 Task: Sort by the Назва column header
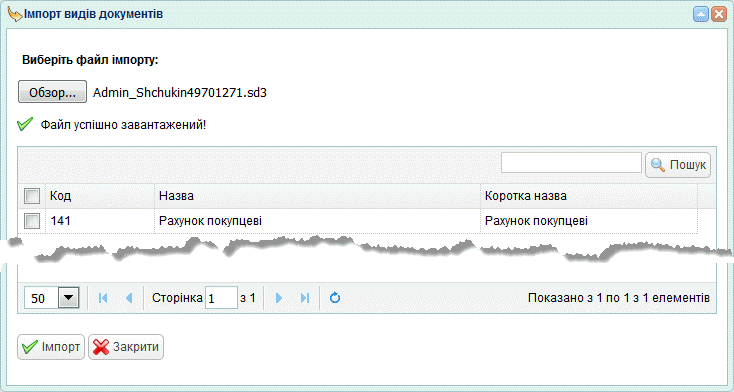(317, 196)
